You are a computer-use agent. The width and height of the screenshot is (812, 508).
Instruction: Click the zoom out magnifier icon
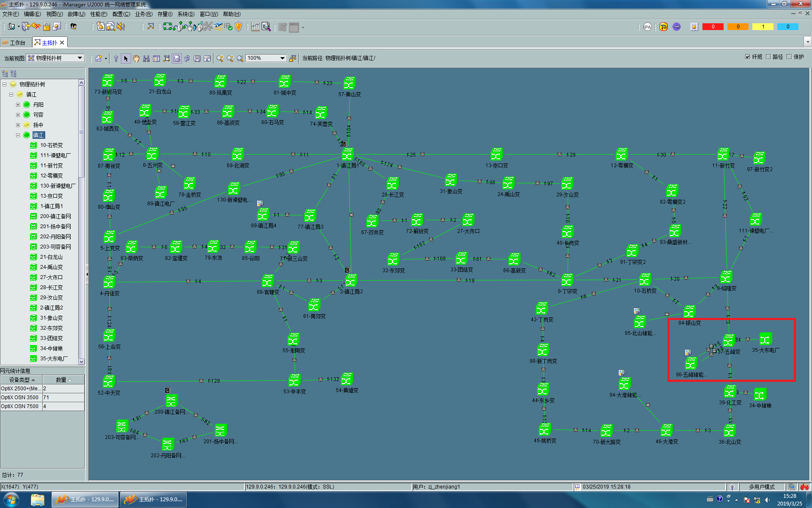tap(230, 58)
